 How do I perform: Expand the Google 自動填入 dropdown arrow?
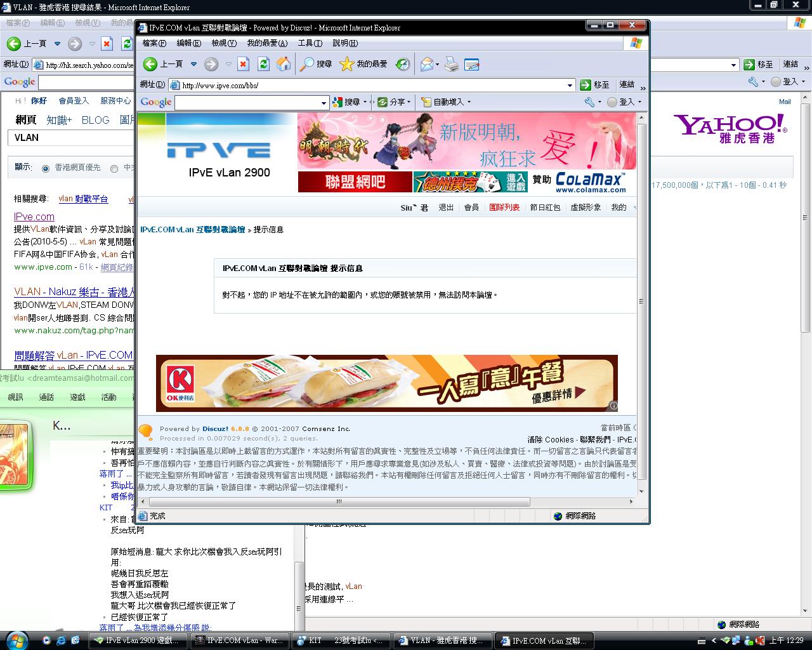pos(469,102)
